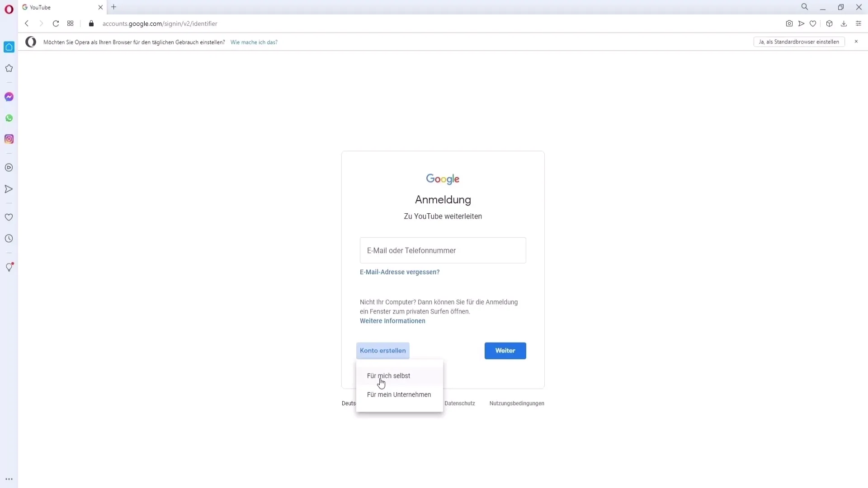Viewport: 868px width, 488px height.
Task: Open Facebook Messenger in sidebar
Action: pos(9,97)
